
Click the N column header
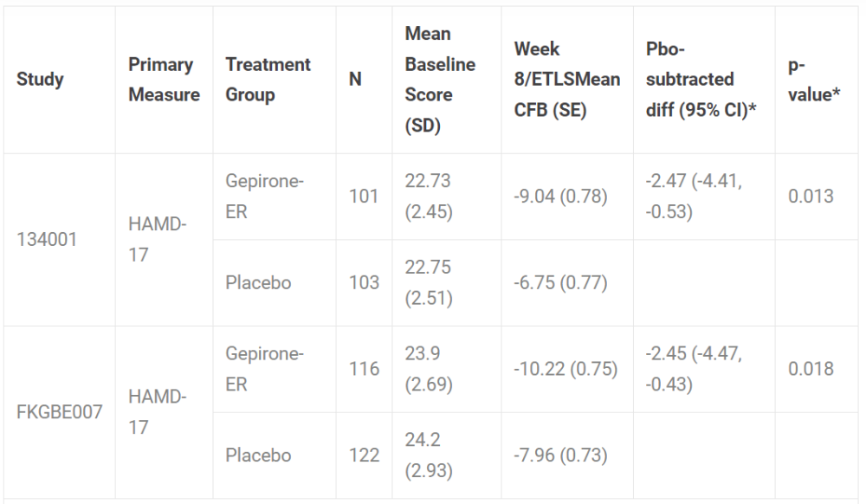tap(355, 80)
